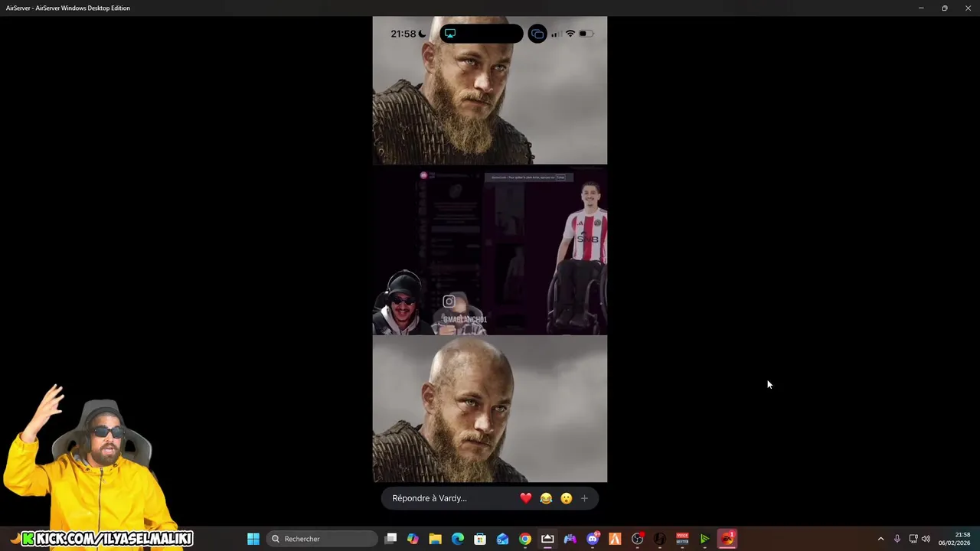Minimize the AirServer window
Viewport: 980px width, 551px height.
(x=921, y=8)
